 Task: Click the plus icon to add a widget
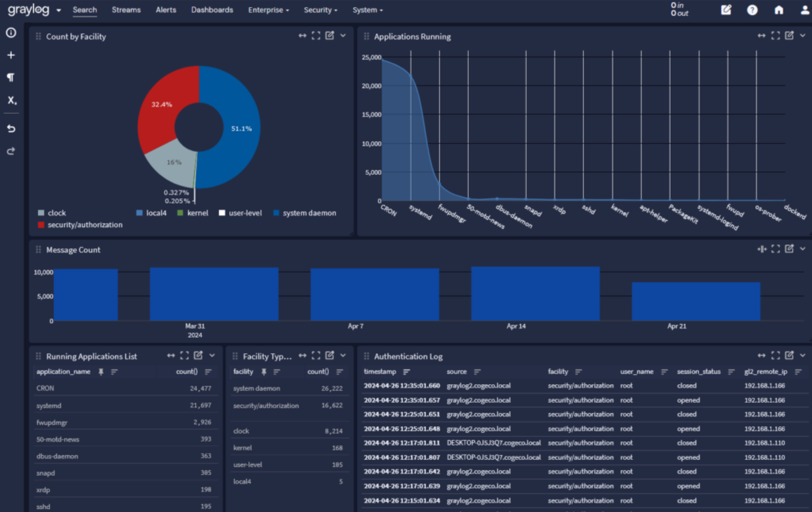11,54
